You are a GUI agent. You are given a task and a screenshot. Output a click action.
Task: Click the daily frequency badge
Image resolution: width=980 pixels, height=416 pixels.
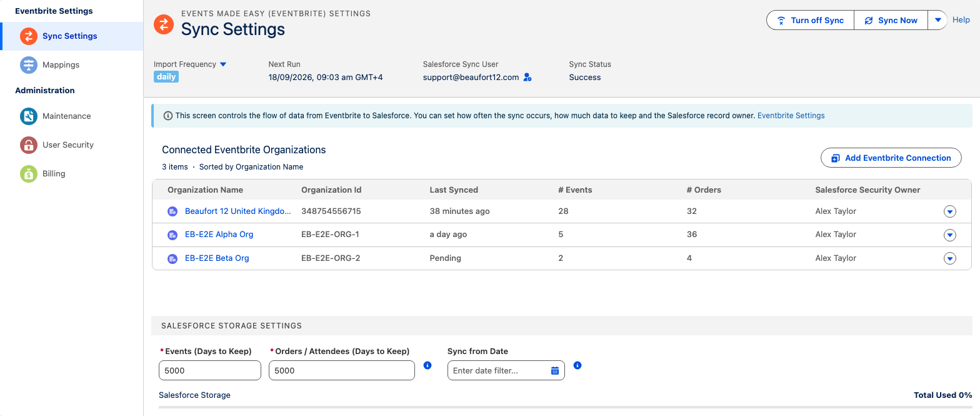click(166, 77)
